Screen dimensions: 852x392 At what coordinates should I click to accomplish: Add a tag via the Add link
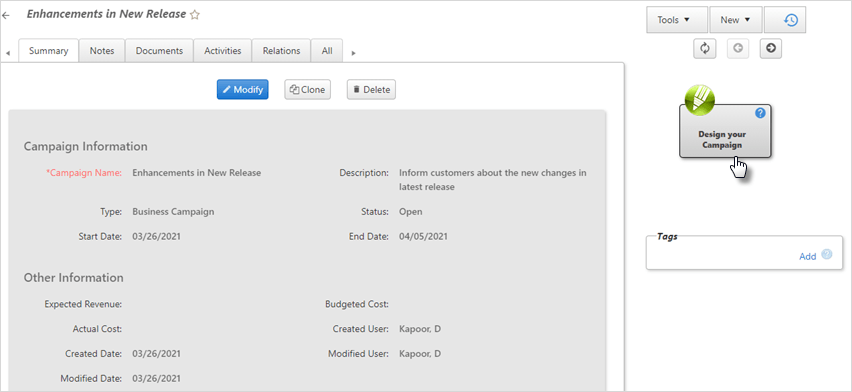pyautogui.click(x=807, y=257)
